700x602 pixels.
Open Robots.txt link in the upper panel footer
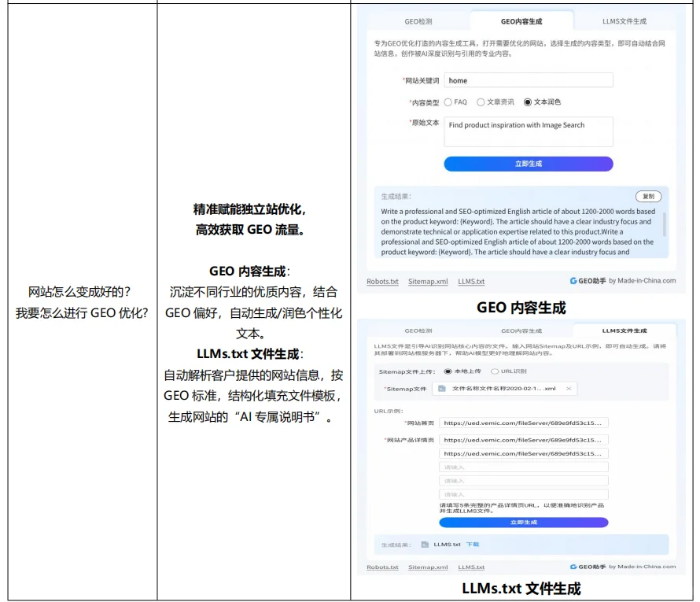click(382, 282)
